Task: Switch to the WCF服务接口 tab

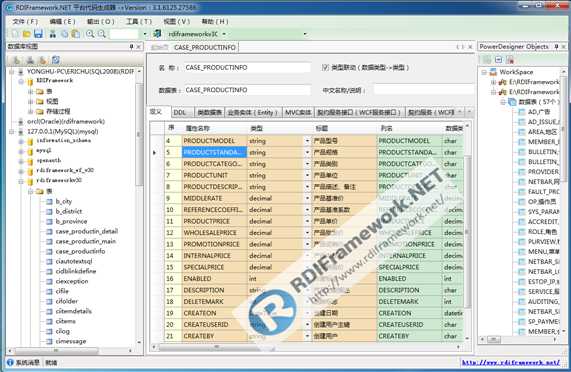Action: pos(359,112)
